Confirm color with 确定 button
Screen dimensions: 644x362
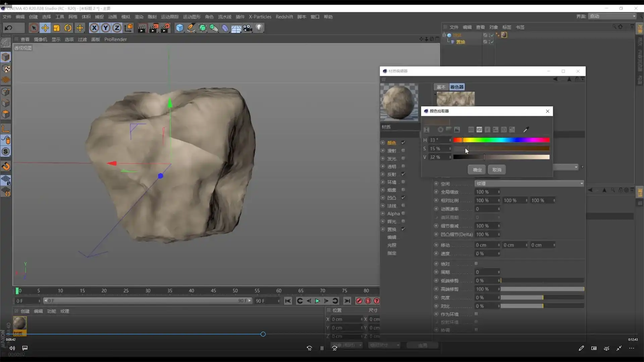coord(477,170)
